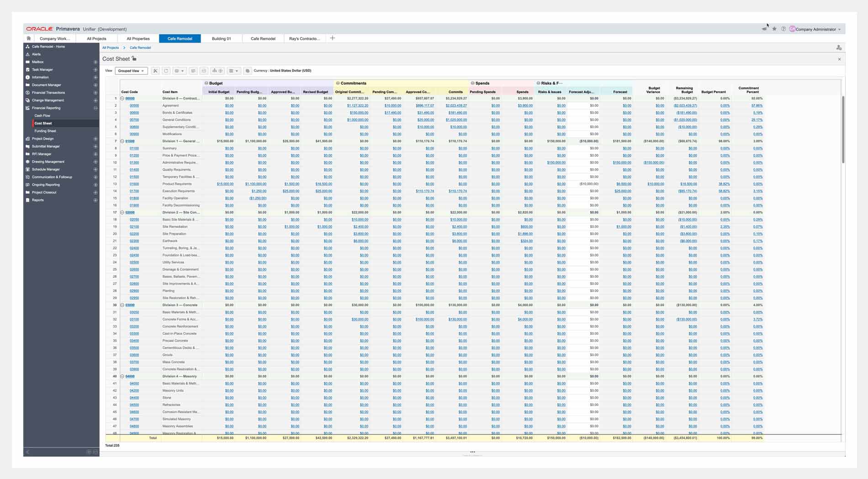Collapse the Division 1 — General row group

(122, 141)
